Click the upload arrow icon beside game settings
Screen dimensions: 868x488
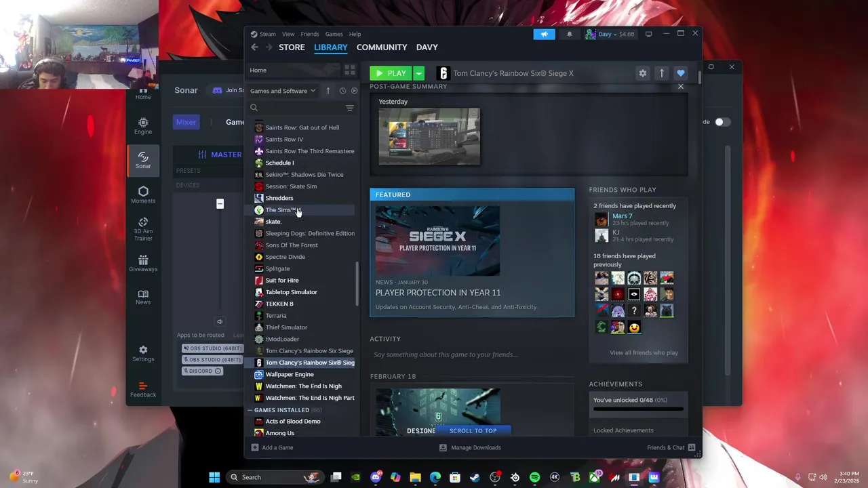[x=661, y=73]
